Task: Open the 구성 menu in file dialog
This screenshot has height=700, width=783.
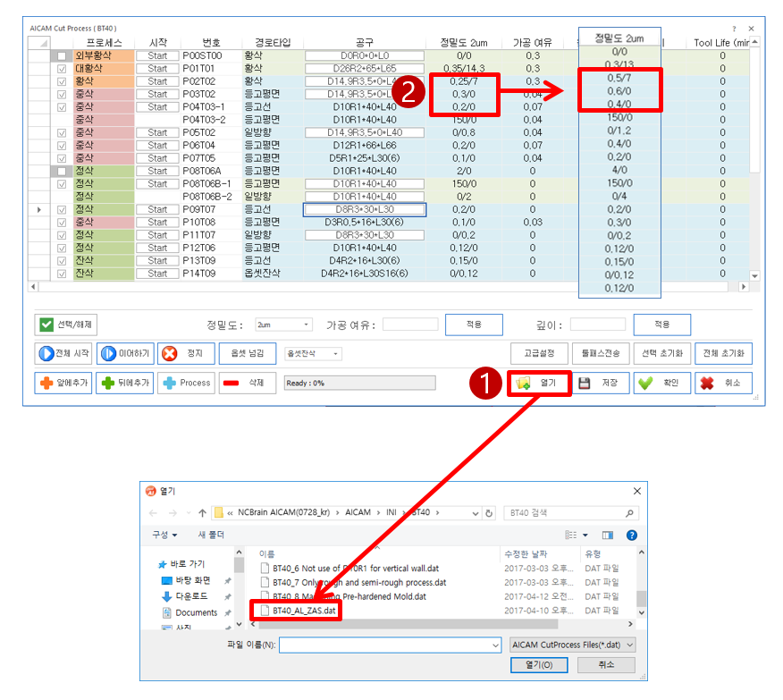Action: 164,535
